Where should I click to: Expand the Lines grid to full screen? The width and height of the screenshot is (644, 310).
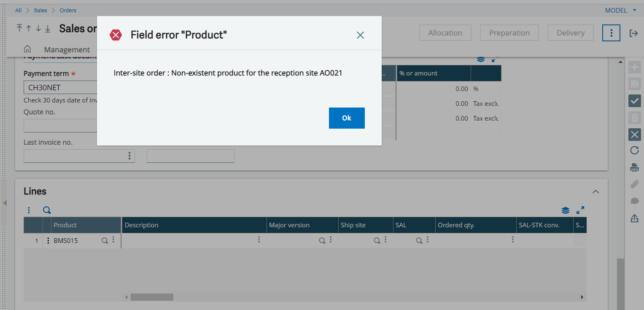[x=580, y=210]
